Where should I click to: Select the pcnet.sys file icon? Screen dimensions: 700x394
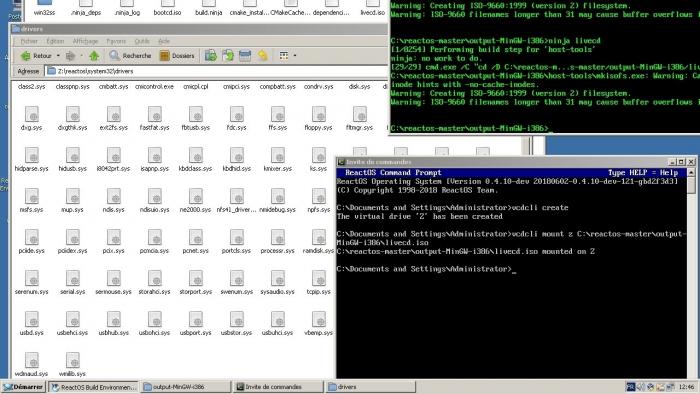(x=196, y=238)
